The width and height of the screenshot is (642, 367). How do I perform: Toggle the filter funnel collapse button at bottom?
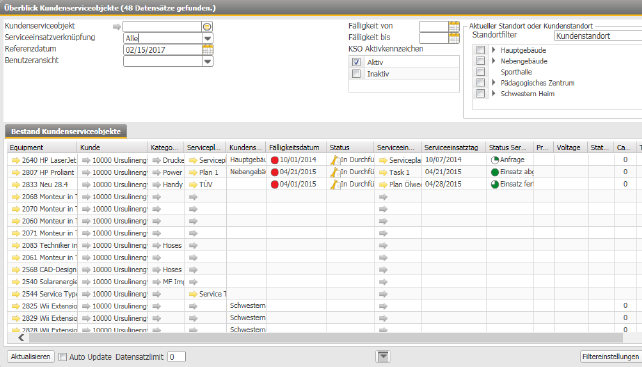tap(383, 356)
